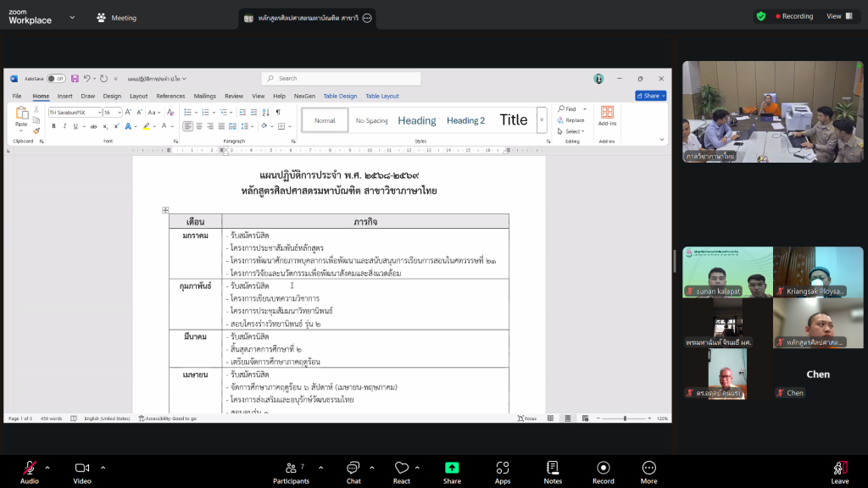Screen dimensions: 868x488
Task: Open the font size dropdown showing 16
Action: [119, 113]
